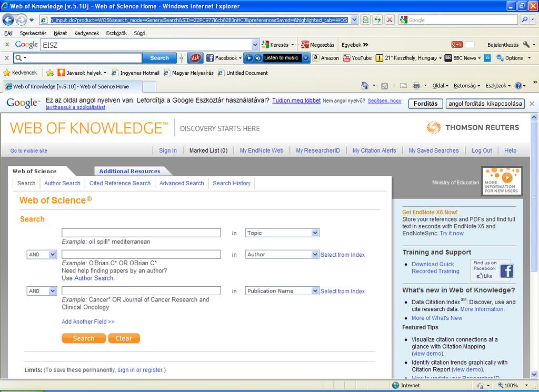539x392 pixels.
Task: Click the orange Search button
Action: 84,338
